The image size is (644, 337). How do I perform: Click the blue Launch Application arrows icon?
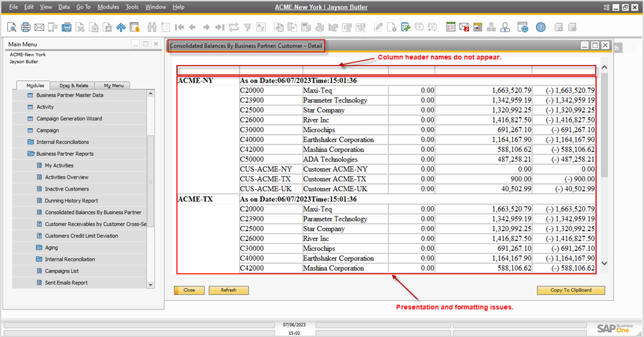(x=121, y=27)
